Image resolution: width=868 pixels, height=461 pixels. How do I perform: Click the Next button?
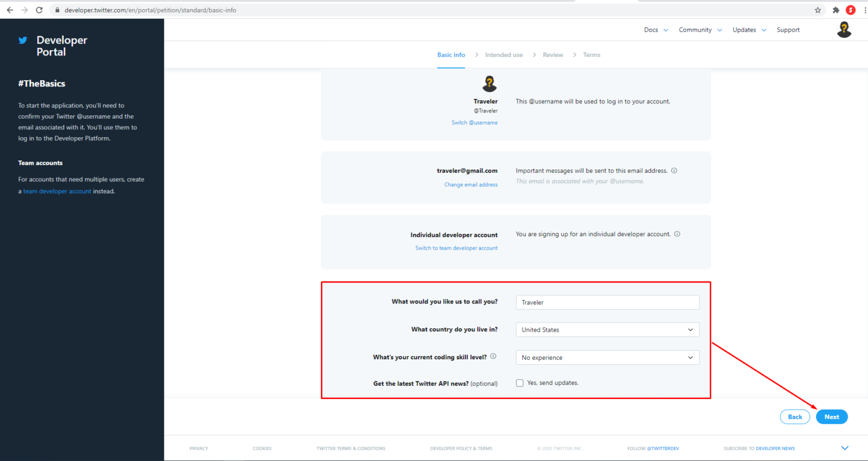point(831,416)
